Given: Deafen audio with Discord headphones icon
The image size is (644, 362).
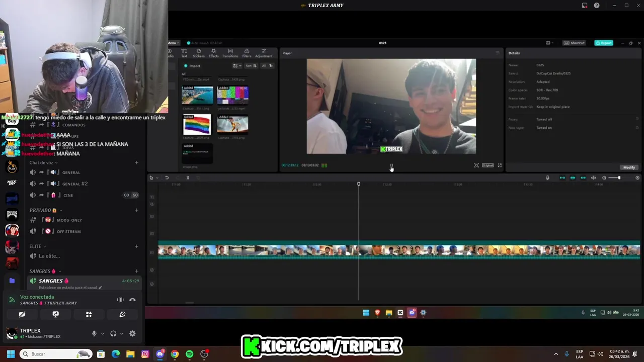Looking at the screenshot, I should pos(113,333).
